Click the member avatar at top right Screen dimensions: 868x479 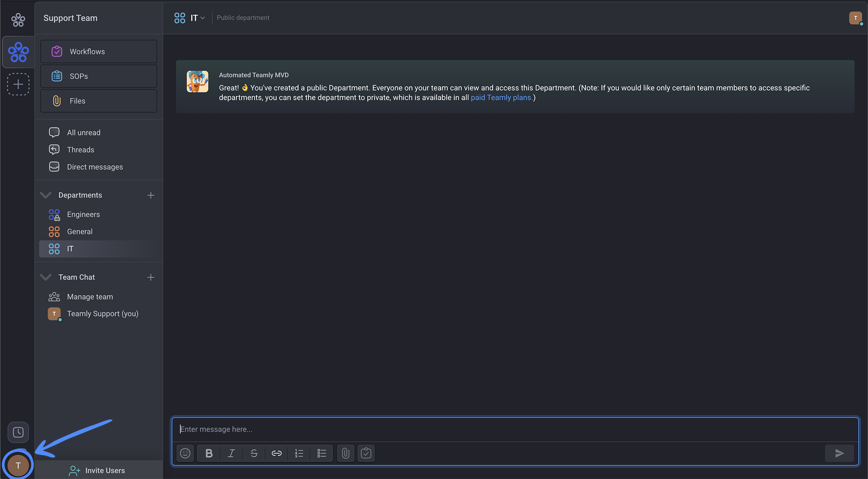click(x=856, y=18)
